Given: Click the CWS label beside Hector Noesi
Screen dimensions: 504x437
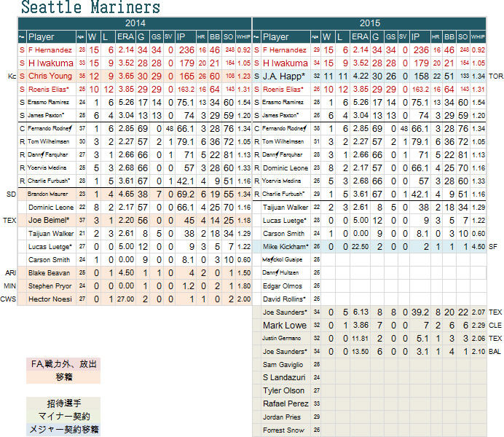Looking at the screenshot, I should coord(8,299).
